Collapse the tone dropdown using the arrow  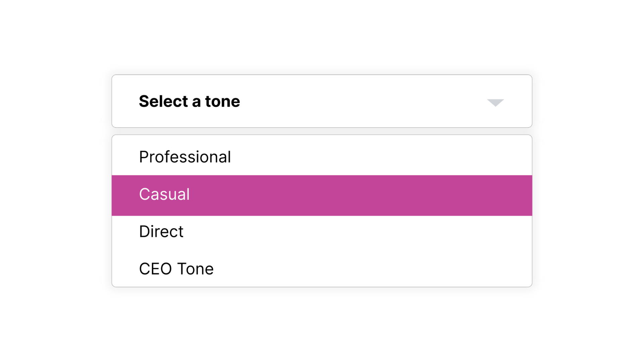pos(495,103)
